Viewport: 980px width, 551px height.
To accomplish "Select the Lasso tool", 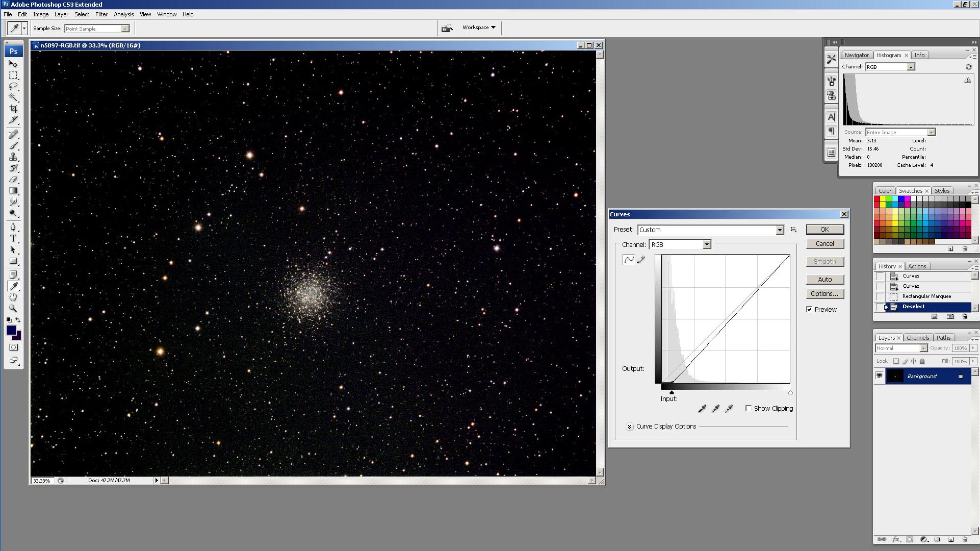I will click(13, 86).
